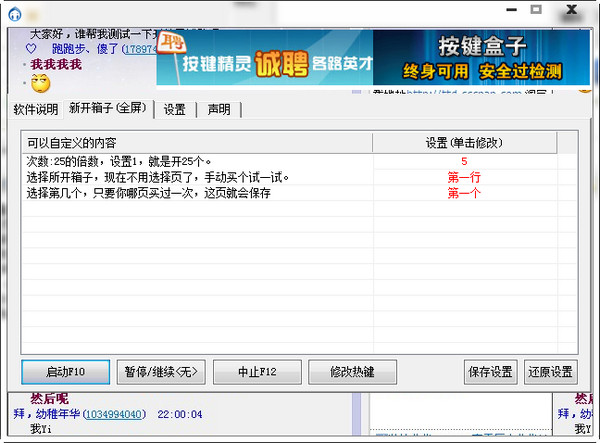Open the 软件说明 tab
Viewport: 600px width, 443px height.
click(36, 109)
